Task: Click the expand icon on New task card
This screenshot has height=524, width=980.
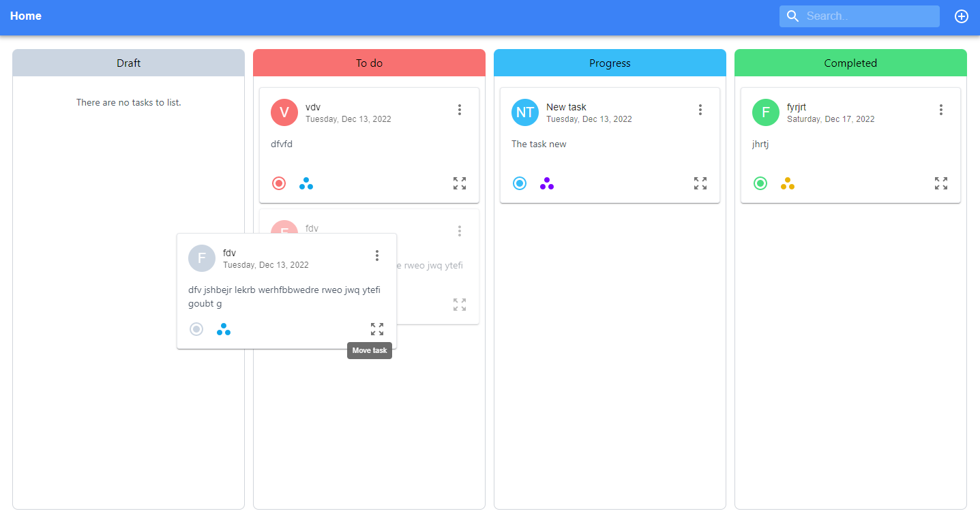Action: (x=700, y=183)
